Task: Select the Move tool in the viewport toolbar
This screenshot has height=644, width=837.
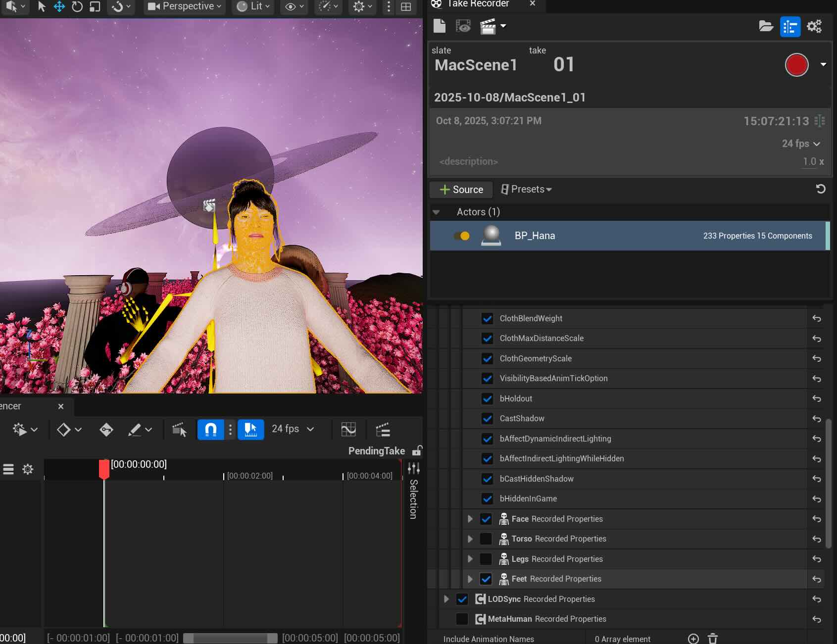Action: tap(59, 7)
